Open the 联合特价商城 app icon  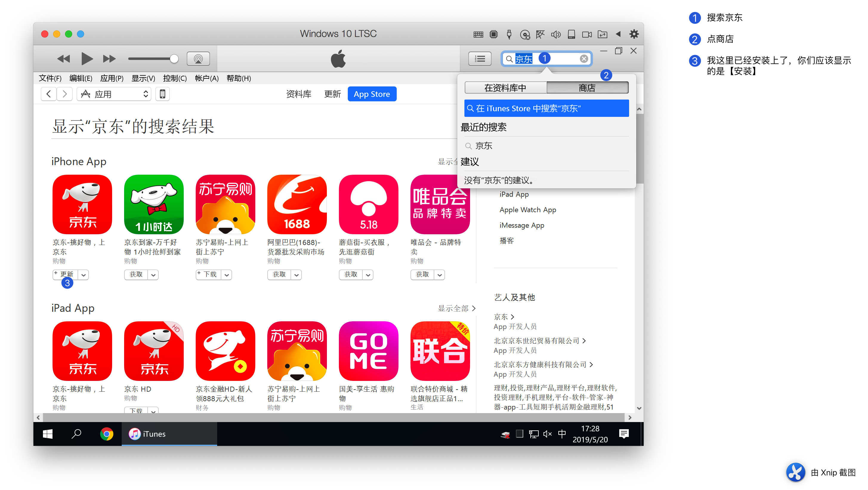[x=440, y=351]
